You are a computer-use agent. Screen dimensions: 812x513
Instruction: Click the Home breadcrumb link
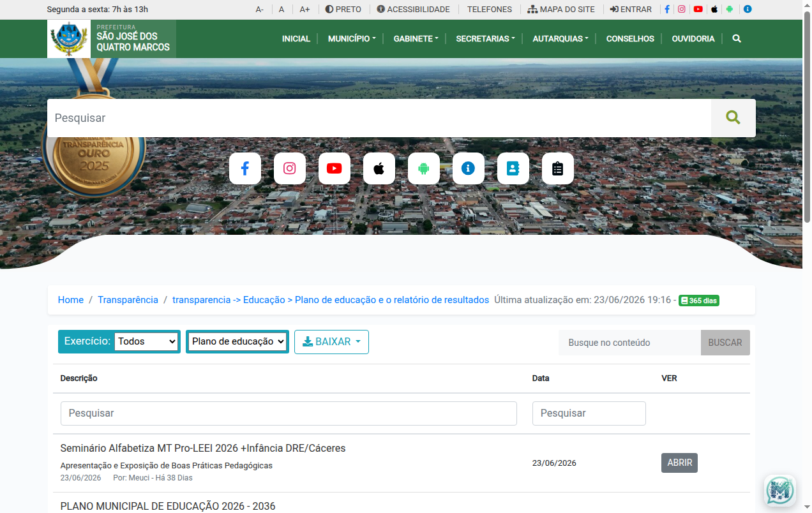coord(71,300)
